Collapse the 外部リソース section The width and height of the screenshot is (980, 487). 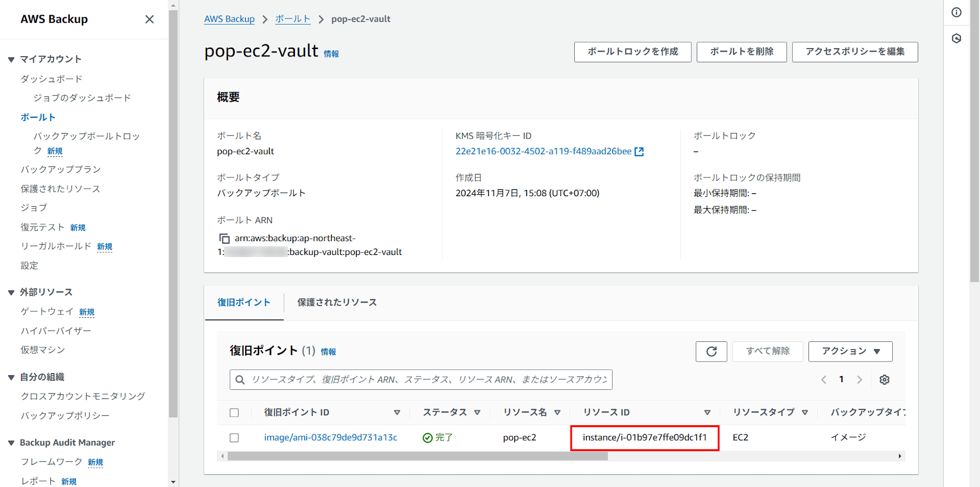11,292
